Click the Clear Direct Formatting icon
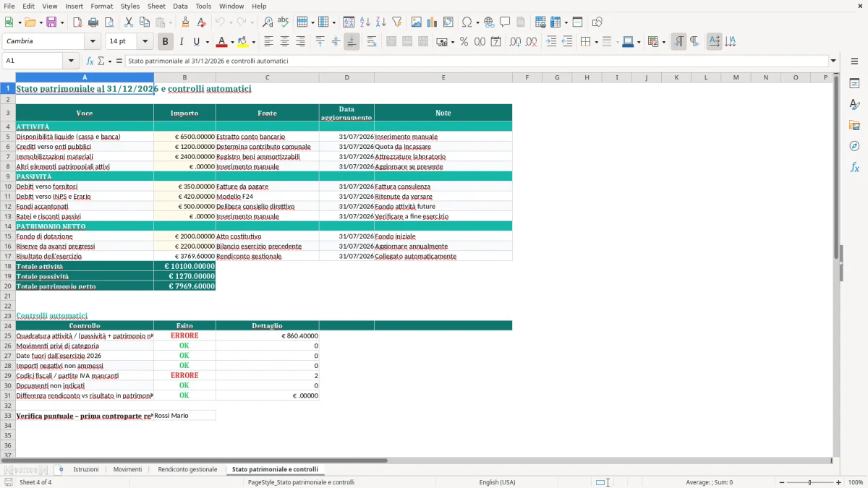Viewport: 868px width, 488px height. coord(202,22)
